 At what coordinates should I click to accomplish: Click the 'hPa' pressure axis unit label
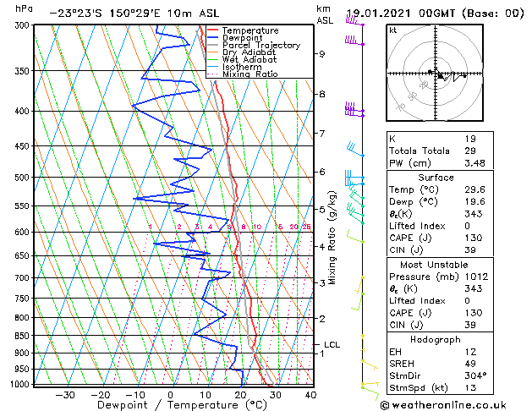pyautogui.click(x=24, y=8)
